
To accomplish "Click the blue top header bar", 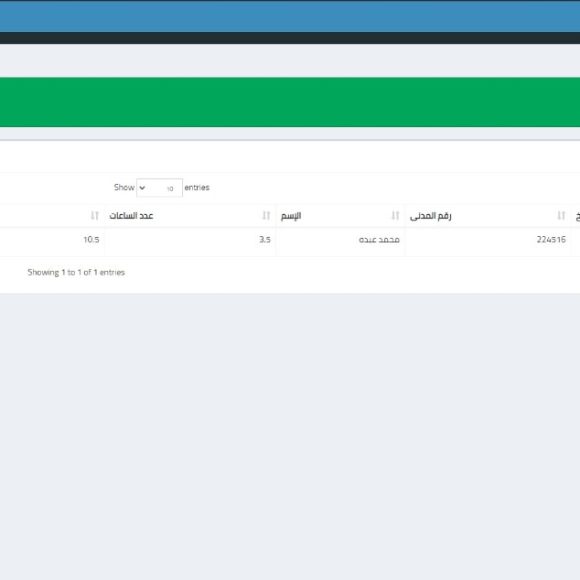I will [290, 17].
